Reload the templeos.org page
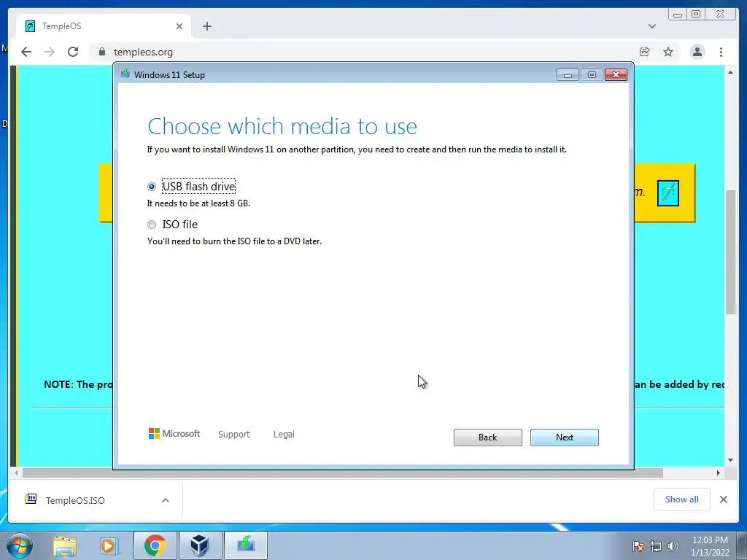 coord(73,52)
